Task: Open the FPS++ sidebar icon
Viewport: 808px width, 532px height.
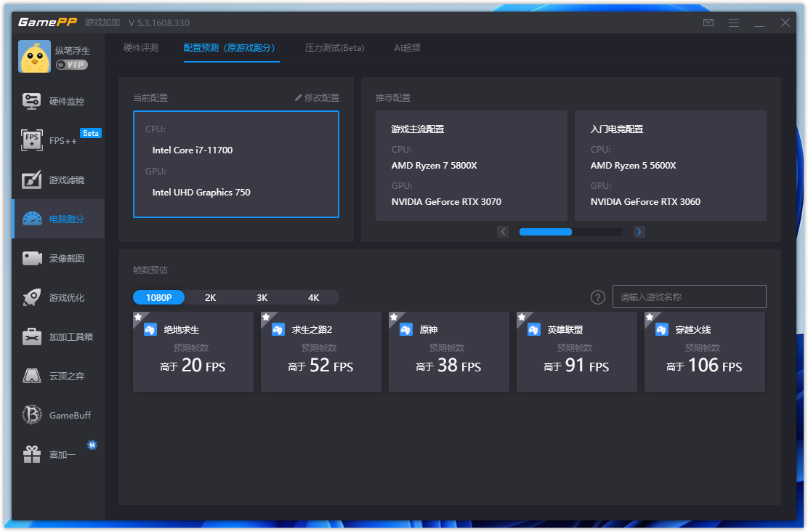Action: [x=31, y=140]
